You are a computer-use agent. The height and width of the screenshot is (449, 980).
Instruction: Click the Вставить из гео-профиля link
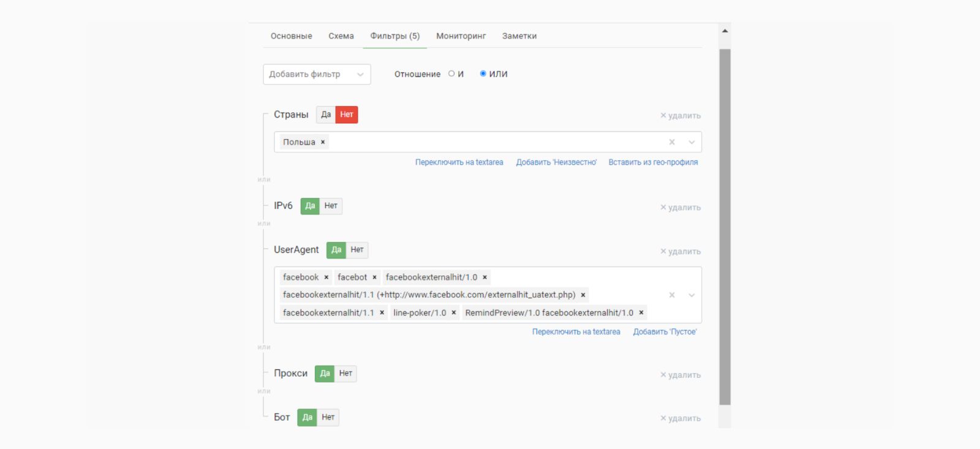coord(653,162)
